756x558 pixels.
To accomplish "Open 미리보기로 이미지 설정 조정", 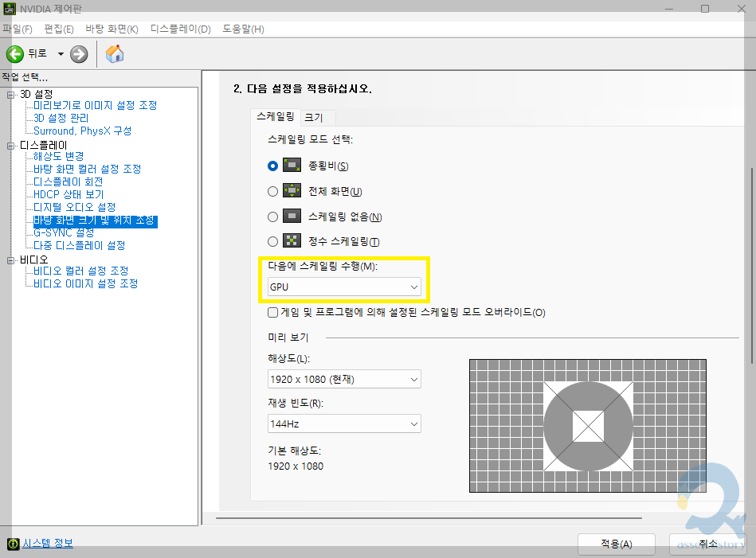I will click(x=95, y=105).
